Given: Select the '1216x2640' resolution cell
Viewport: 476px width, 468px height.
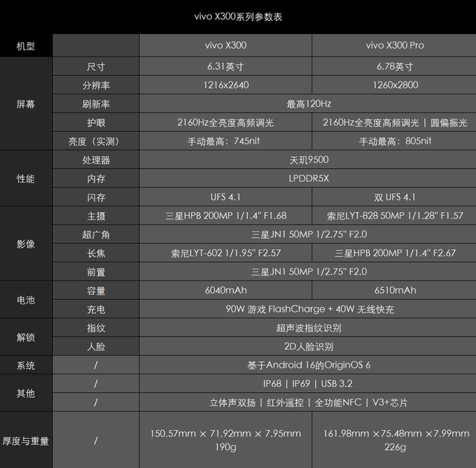Looking at the screenshot, I should (x=225, y=85).
